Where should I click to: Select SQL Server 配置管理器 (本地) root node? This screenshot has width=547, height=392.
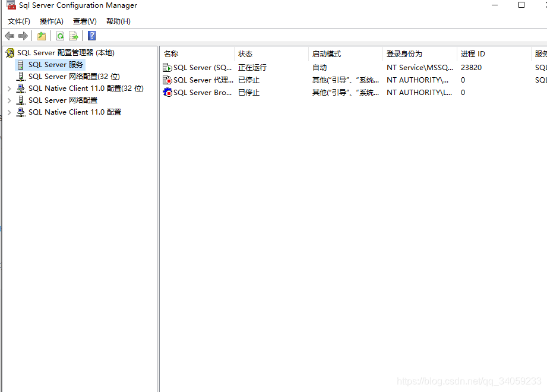(x=66, y=53)
